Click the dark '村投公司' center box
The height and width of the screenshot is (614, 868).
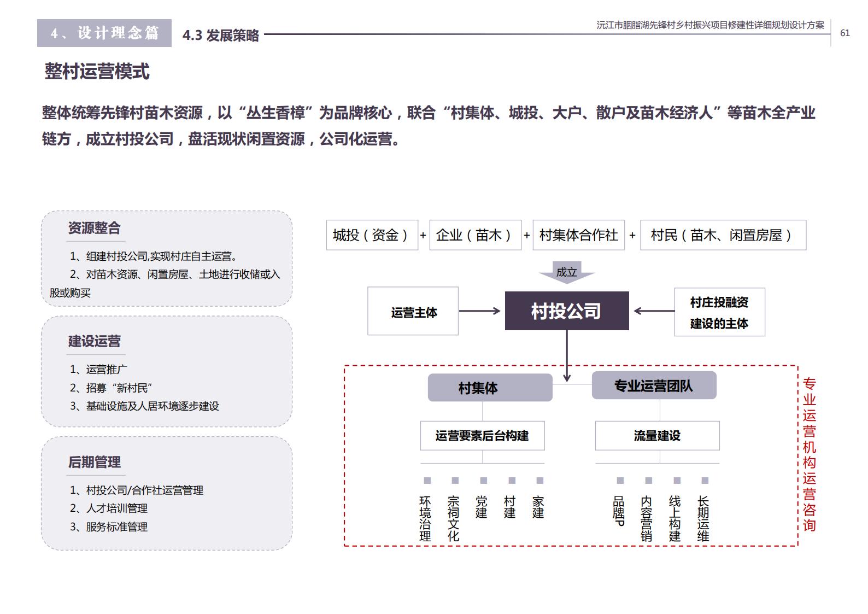point(567,311)
